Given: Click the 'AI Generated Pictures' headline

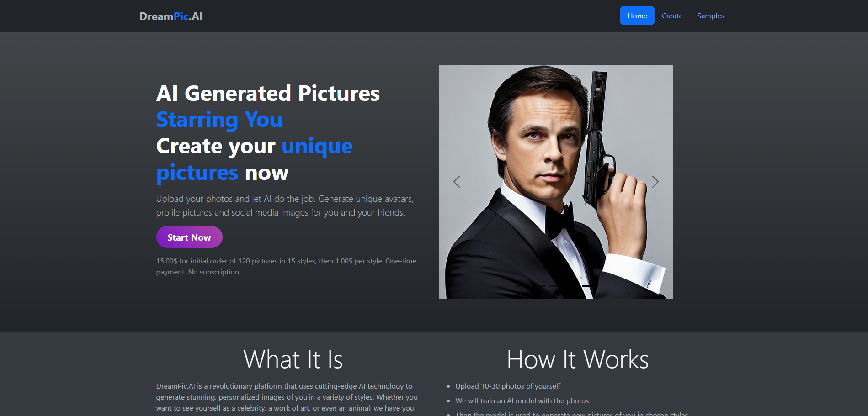Looking at the screenshot, I should [268, 94].
